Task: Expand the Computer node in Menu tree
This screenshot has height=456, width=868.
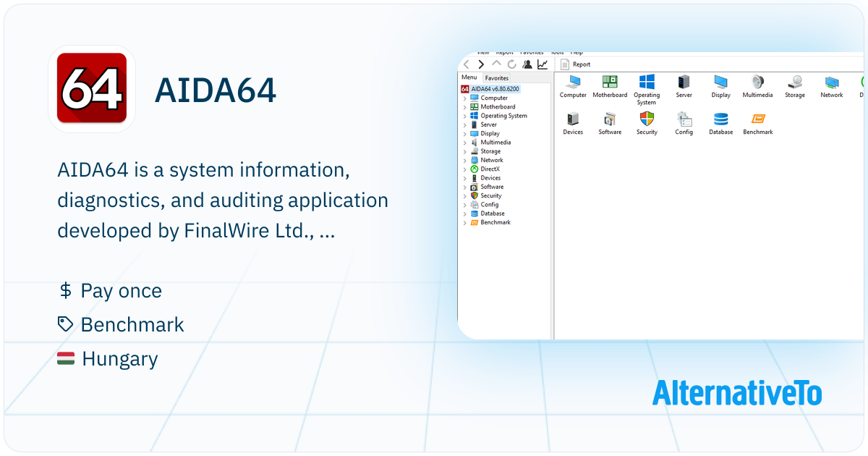Action: click(x=465, y=98)
